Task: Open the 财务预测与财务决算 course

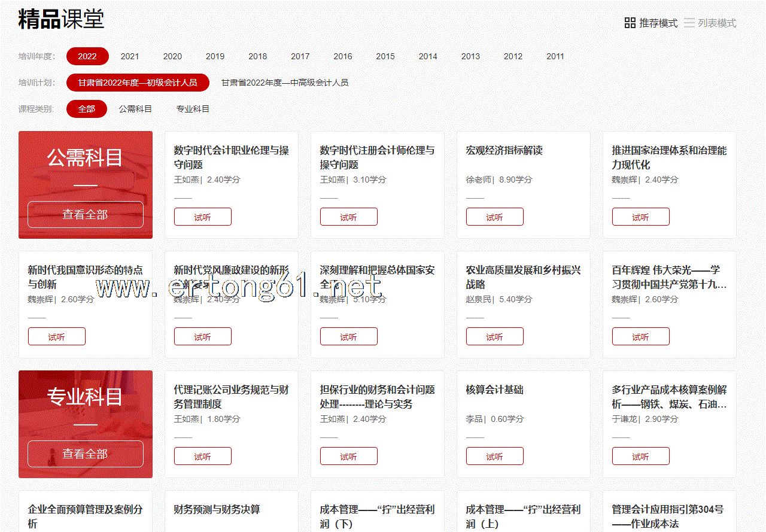Action: tap(217, 510)
